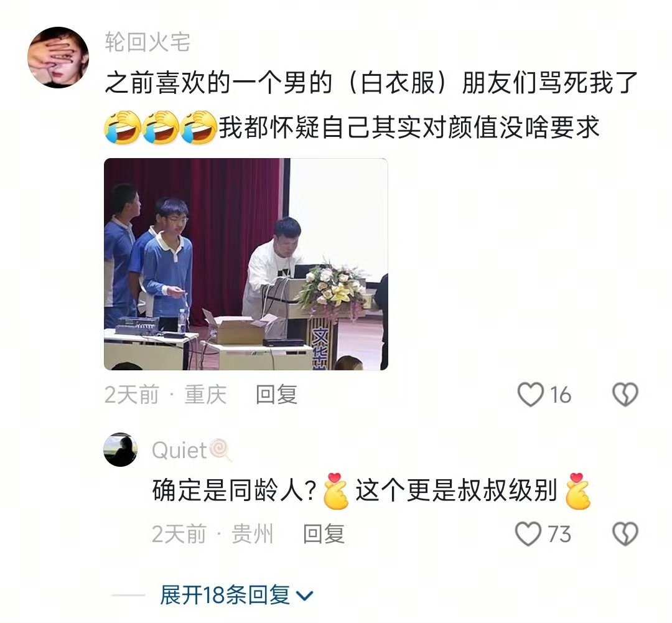Select Quiet's reply text 确定是同龄人
Screen dimensions: 672x623
click(235, 490)
